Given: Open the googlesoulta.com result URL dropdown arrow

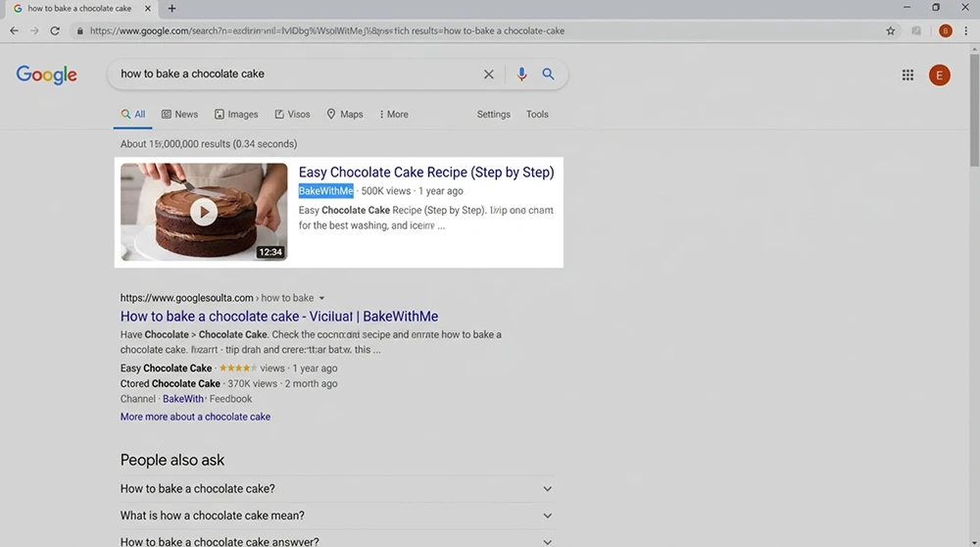Looking at the screenshot, I should pos(321,298).
